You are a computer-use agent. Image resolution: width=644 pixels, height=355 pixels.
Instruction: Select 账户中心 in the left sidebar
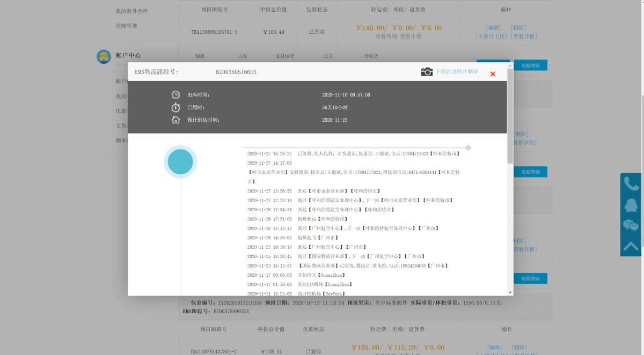click(128, 55)
